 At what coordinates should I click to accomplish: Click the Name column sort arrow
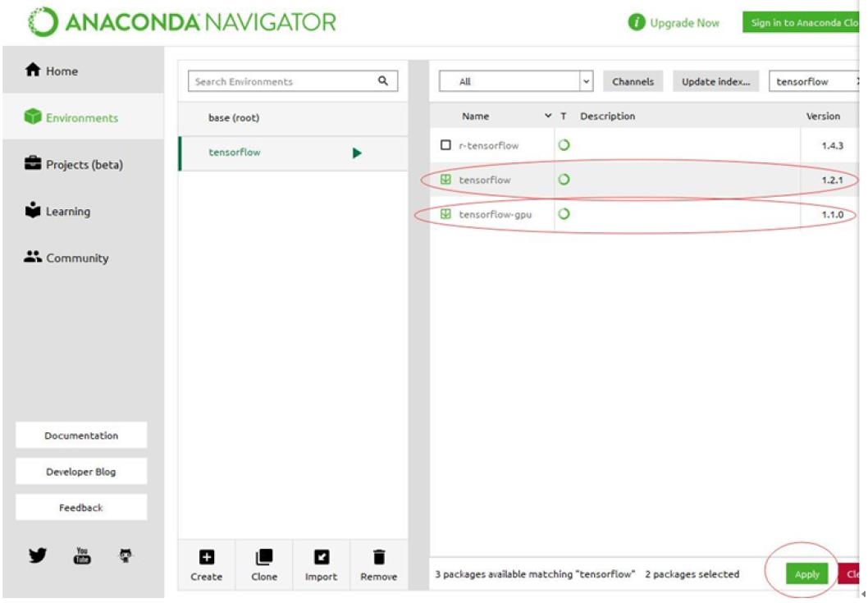tap(548, 116)
